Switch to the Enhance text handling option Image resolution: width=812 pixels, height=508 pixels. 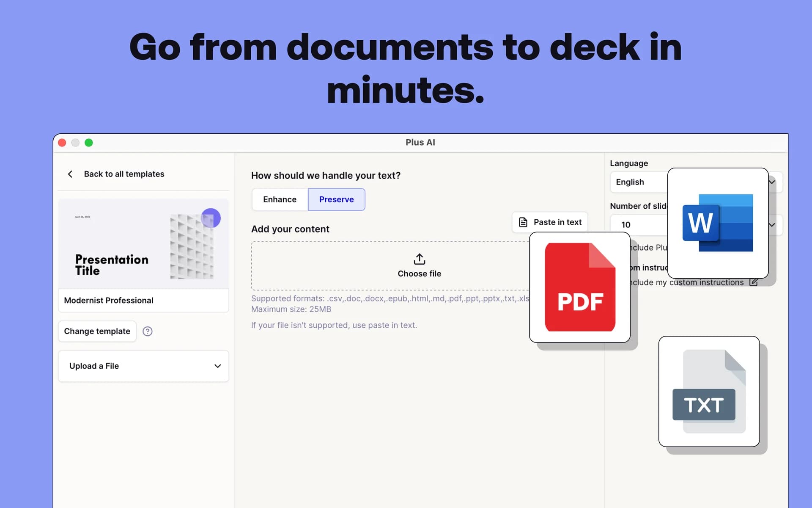tap(280, 199)
